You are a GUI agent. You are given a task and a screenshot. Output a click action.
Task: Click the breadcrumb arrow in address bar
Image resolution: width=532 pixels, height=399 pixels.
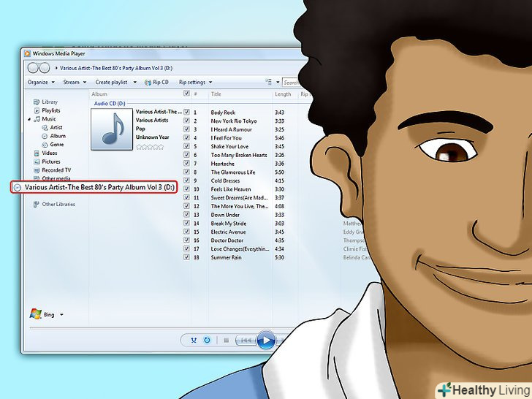pyautogui.click(x=56, y=68)
